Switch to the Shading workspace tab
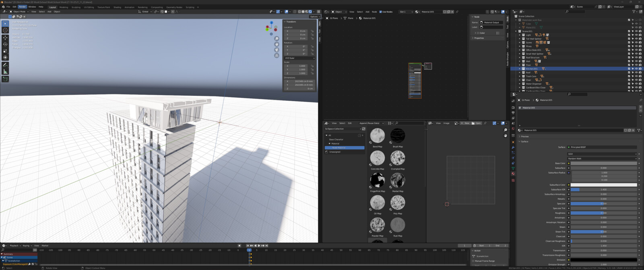The height and width of the screenshot is (270, 644). 117,7
